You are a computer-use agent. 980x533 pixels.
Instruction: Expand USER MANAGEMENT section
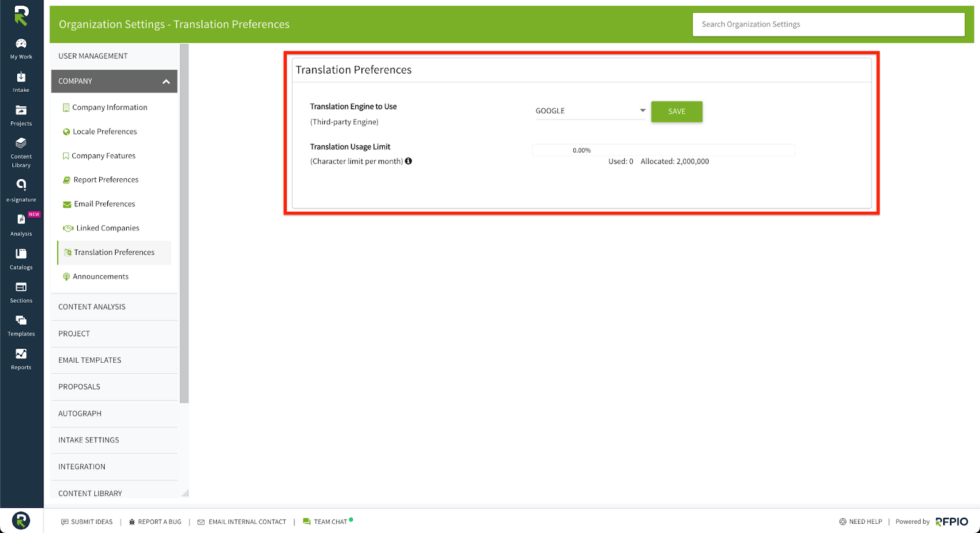(x=115, y=56)
